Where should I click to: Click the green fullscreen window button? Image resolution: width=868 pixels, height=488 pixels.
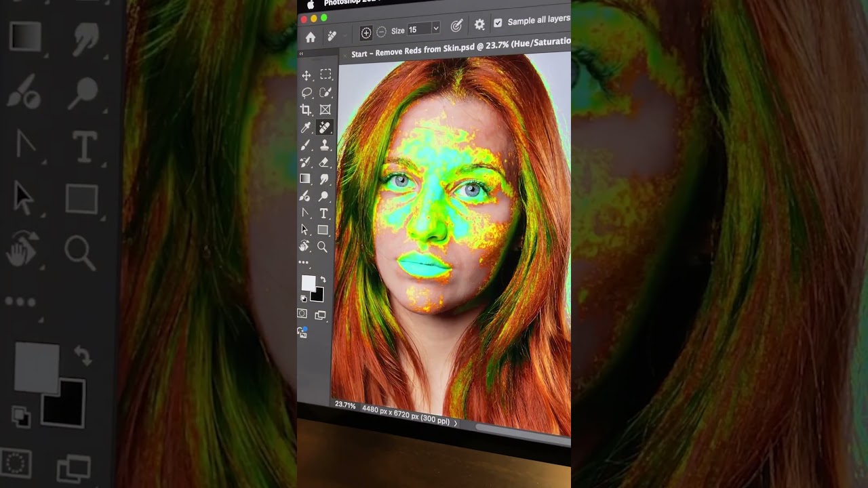pyautogui.click(x=324, y=18)
